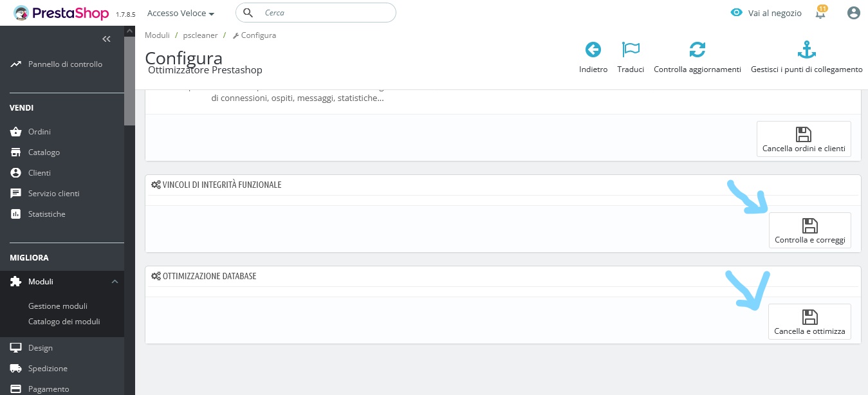Open Gestione moduli submenu link

[58, 306]
